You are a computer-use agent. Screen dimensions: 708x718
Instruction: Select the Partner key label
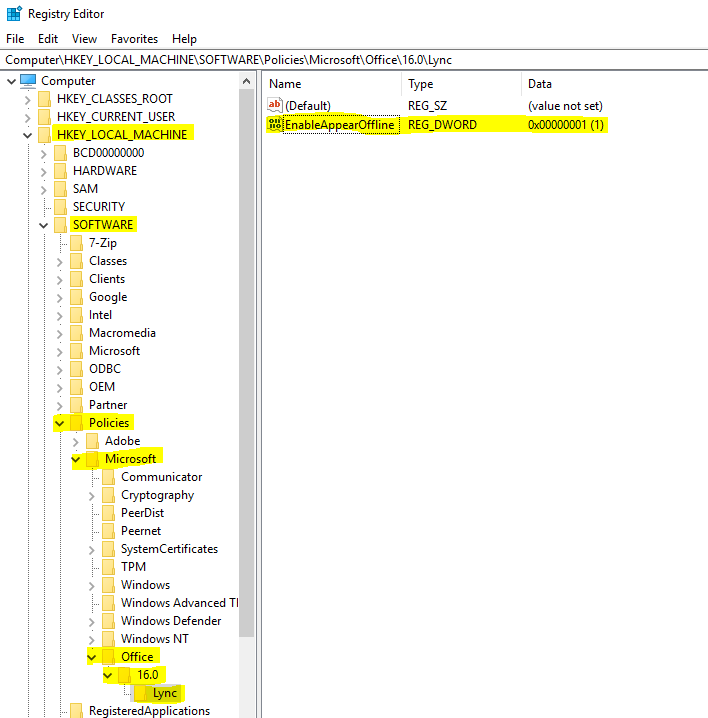[108, 405]
